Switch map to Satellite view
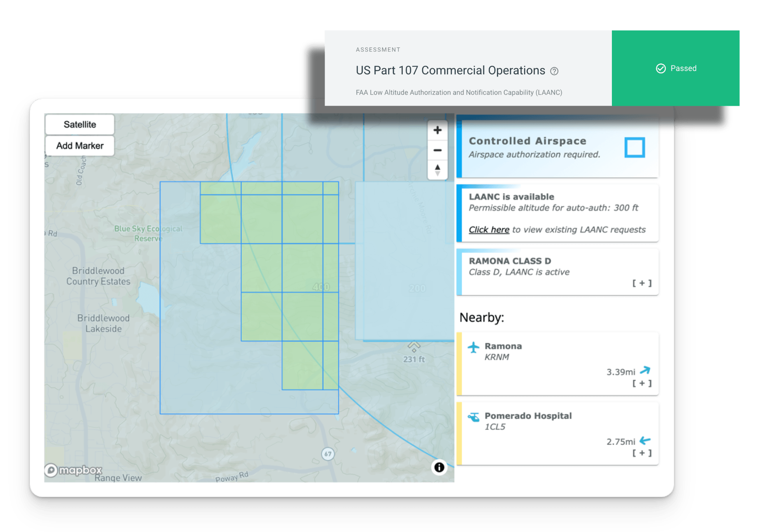767x532 pixels. coord(80,124)
